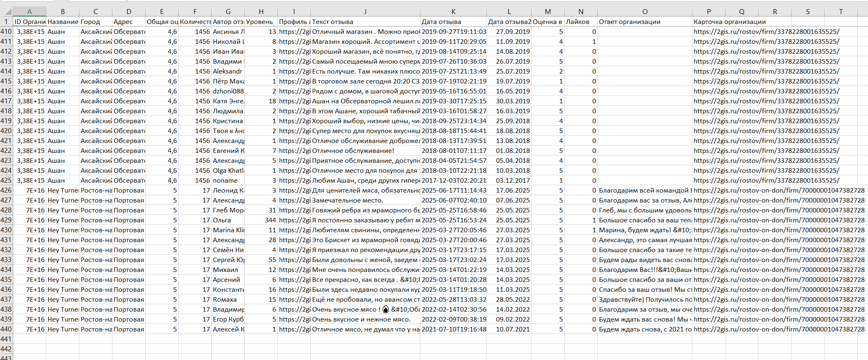Select reply starting 'Здравствуйте) Получилось'
Viewport: 868px width, 360px height.
click(x=645, y=299)
